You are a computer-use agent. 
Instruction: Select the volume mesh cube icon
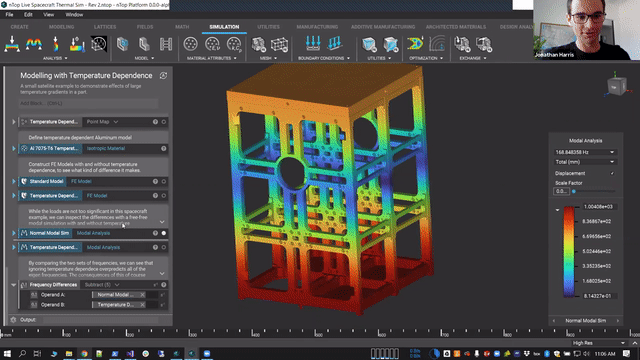pyautogui.click(x=280, y=44)
